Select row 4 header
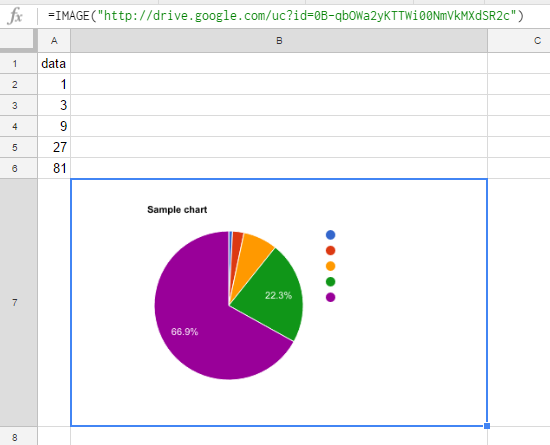550x445 pixels. [x=18, y=126]
